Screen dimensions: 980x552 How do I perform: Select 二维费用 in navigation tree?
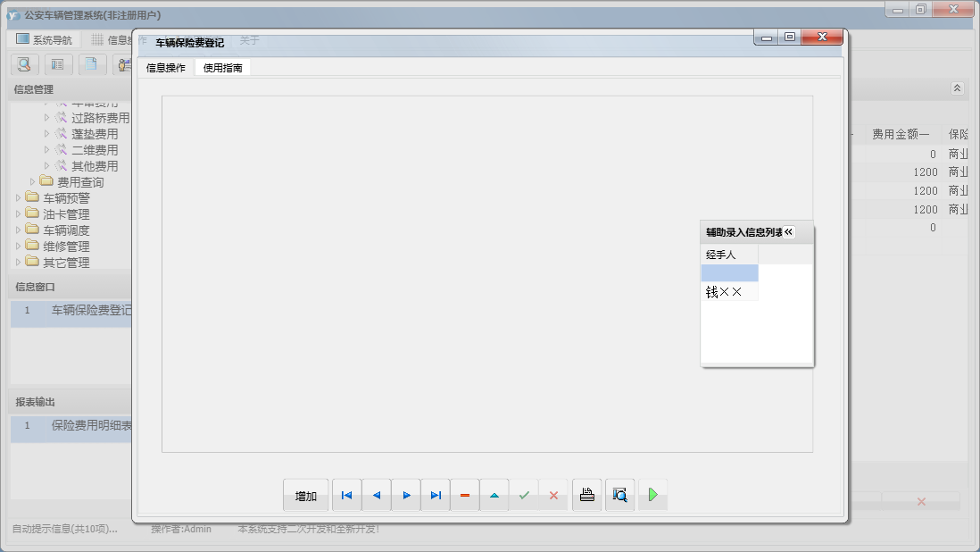point(95,150)
